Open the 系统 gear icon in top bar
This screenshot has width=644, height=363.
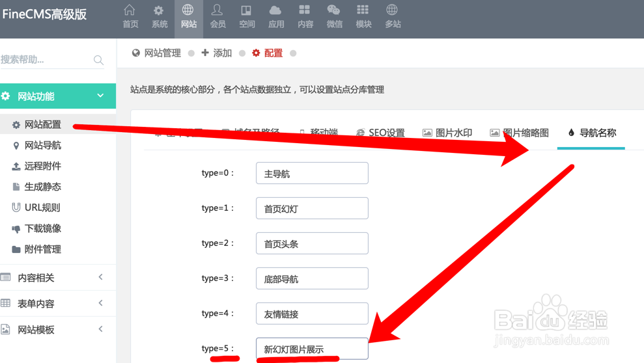pos(159,10)
